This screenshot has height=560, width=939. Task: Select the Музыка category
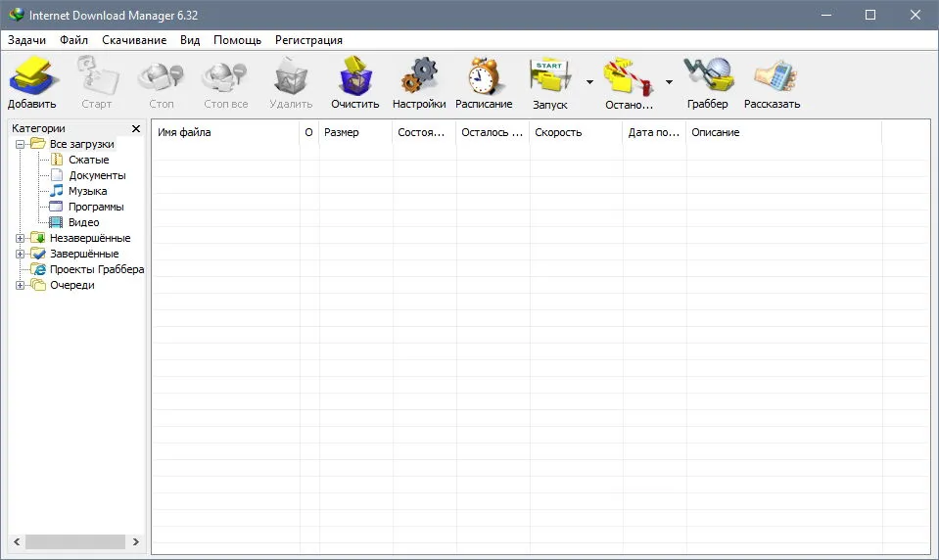coord(87,191)
